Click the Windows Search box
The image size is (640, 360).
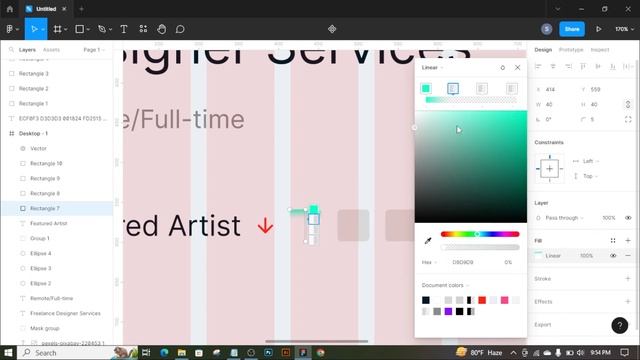click(x=78, y=353)
